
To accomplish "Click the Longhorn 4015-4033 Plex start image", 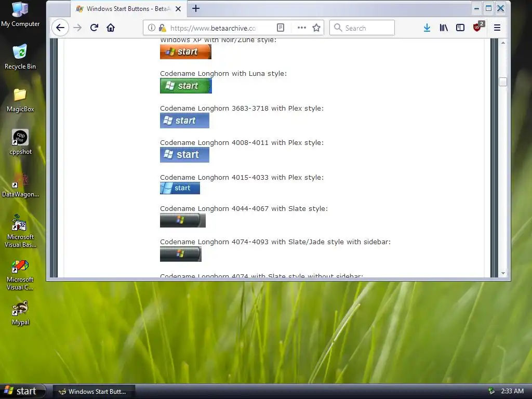I will click(x=180, y=188).
